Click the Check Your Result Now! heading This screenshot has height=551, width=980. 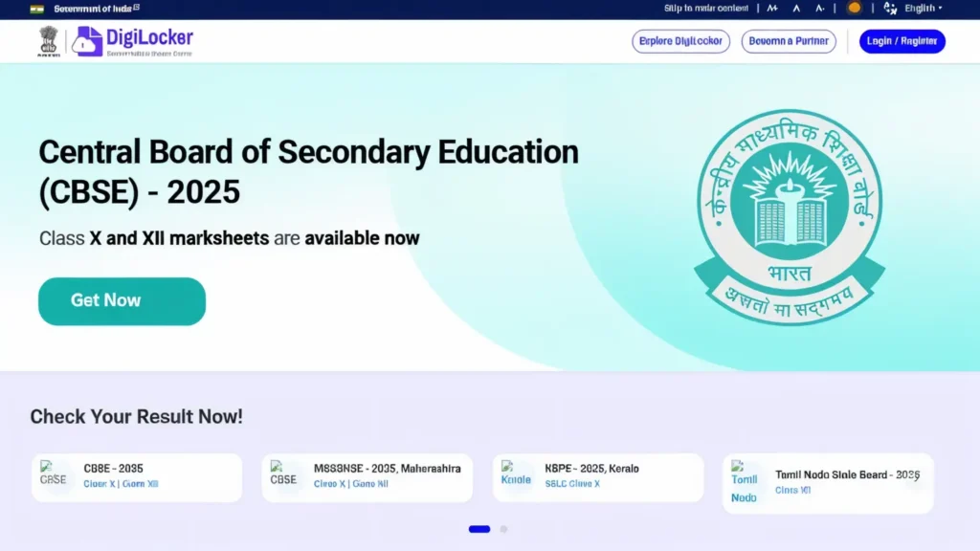pos(136,417)
